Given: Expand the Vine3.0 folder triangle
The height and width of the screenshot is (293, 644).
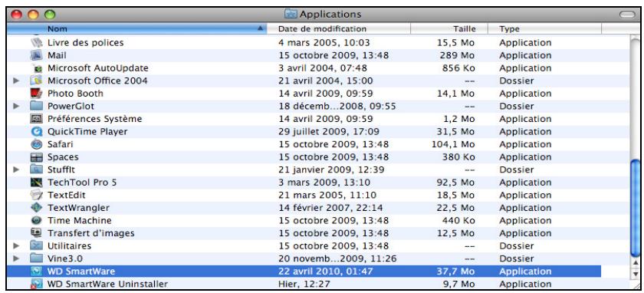Looking at the screenshot, I should tap(16, 258).
